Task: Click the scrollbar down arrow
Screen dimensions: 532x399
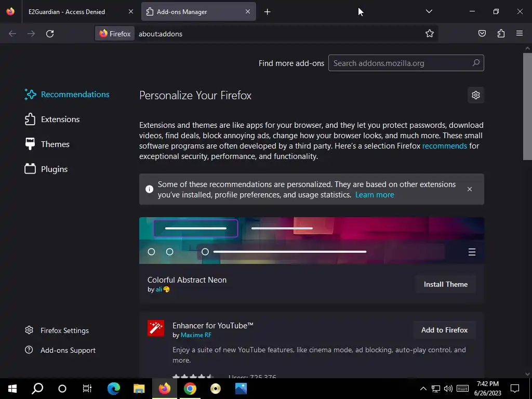Action: tap(528, 374)
